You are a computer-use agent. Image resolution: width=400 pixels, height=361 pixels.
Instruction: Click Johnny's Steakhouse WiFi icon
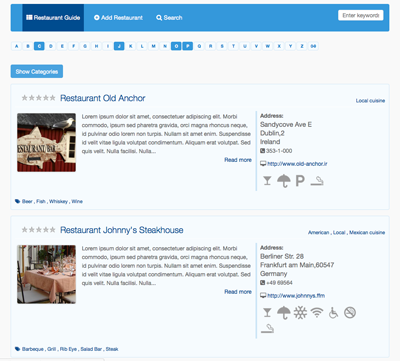point(317,313)
